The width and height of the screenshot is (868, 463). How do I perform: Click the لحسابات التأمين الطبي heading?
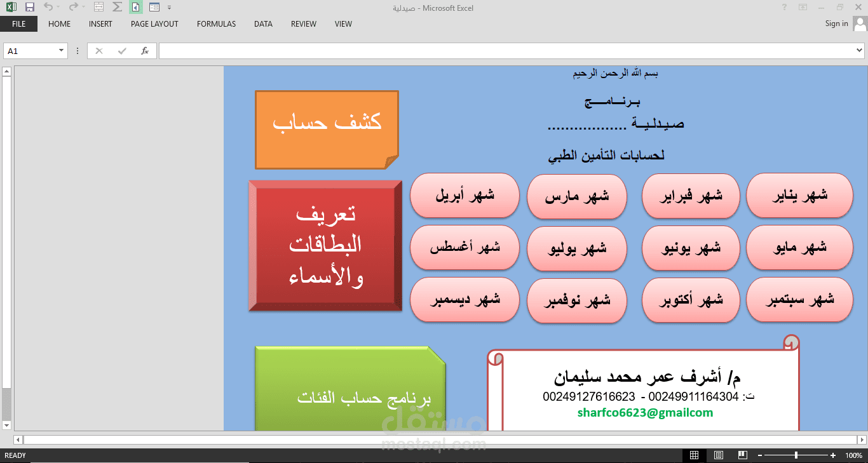click(x=606, y=156)
